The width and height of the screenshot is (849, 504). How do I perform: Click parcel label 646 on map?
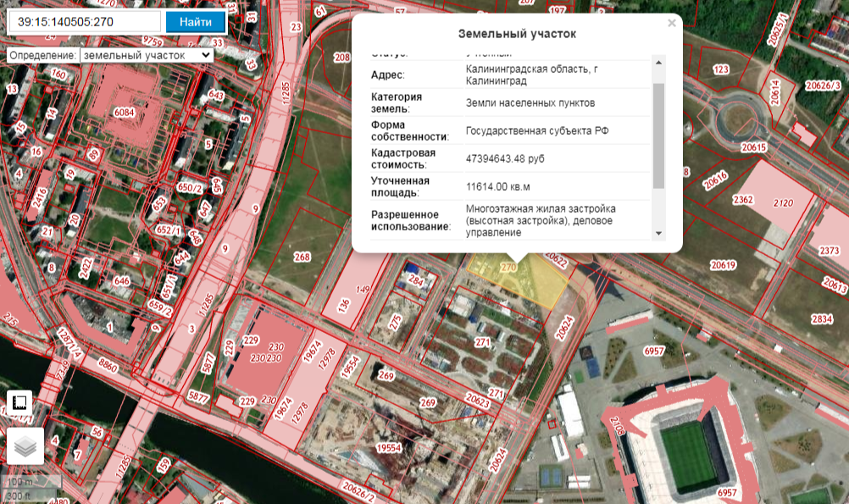[x=122, y=280]
